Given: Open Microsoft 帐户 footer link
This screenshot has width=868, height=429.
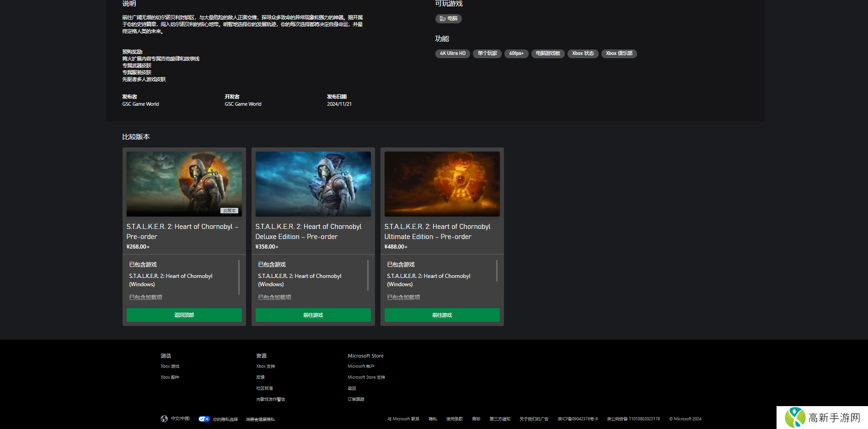Looking at the screenshot, I should tap(361, 366).
